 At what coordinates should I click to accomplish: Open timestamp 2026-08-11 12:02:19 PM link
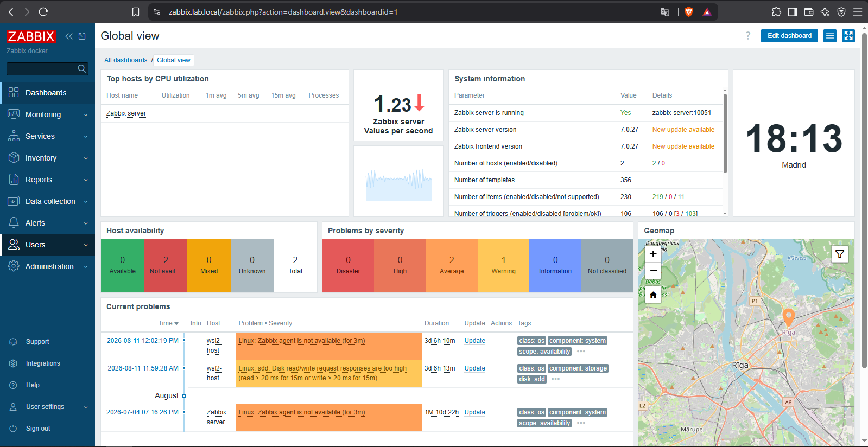pyautogui.click(x=142, y=341)
